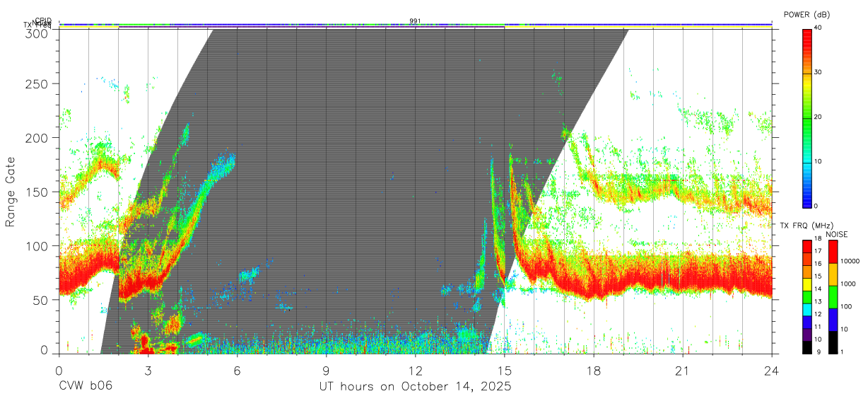Click the CPID label at top left

[43, 21]
